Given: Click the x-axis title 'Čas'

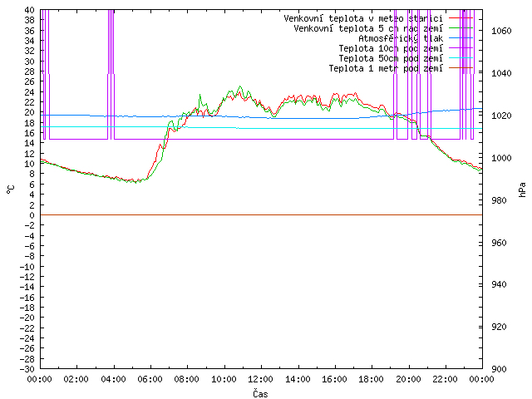Looking at the screenshot, I should pos(260,393).
